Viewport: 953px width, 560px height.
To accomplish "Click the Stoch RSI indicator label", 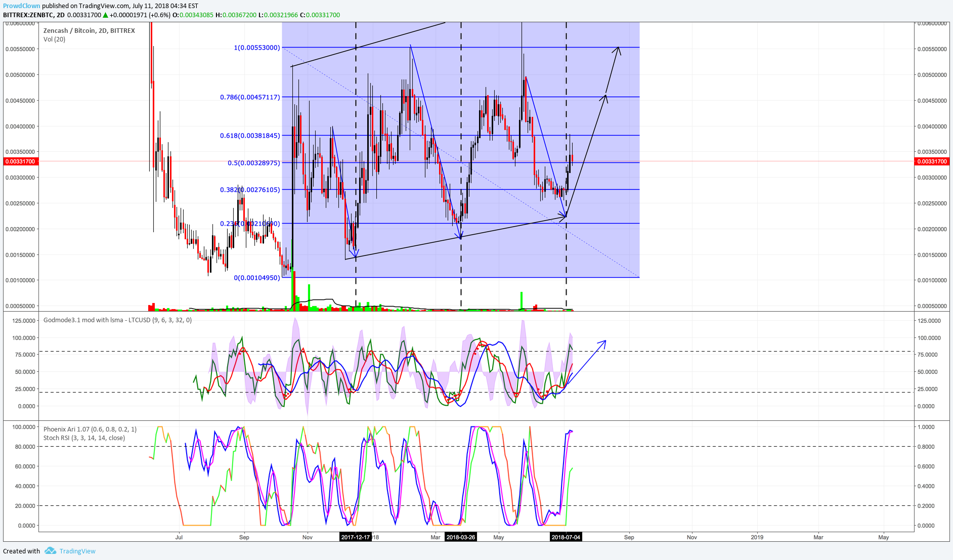I will [x=84, y=438].
